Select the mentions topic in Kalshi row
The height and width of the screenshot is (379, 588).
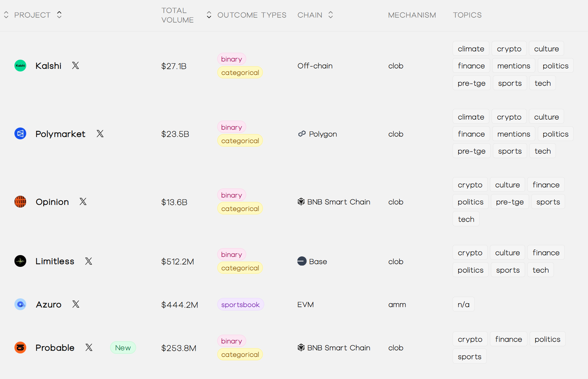click(x=514, y=66)
